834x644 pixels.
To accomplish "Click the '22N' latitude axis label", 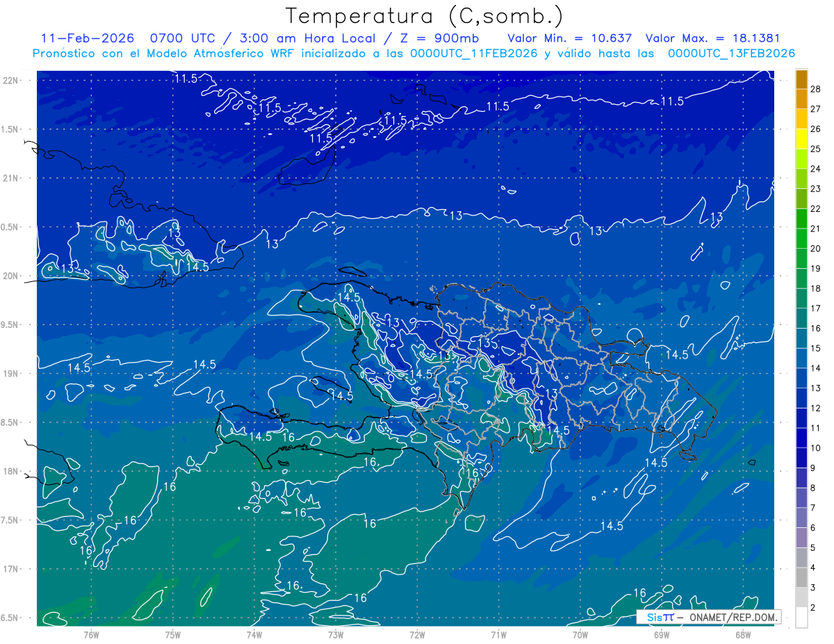I will click(x=11, y=81).
